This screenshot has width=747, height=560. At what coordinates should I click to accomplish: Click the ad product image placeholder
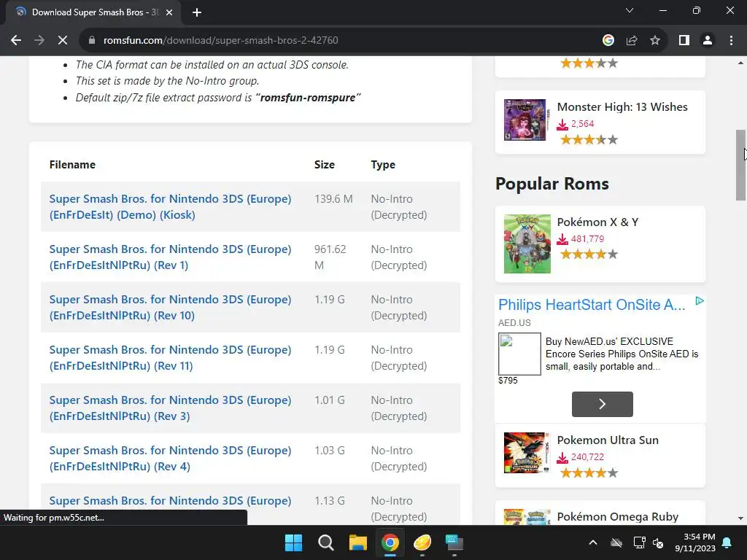519,354
